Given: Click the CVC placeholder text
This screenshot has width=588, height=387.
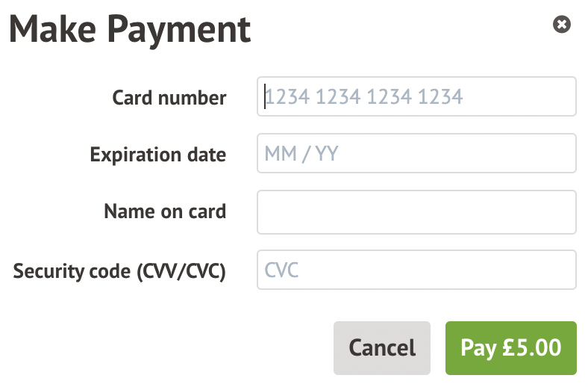Looking at the screenshot, I should tap(282, 270).
